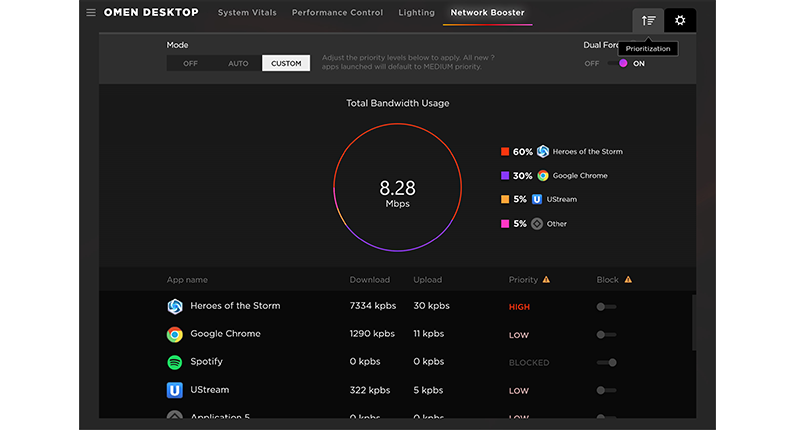795x430 pixels.
Task: Click the Block column warning icon
Action: (628, 280)
